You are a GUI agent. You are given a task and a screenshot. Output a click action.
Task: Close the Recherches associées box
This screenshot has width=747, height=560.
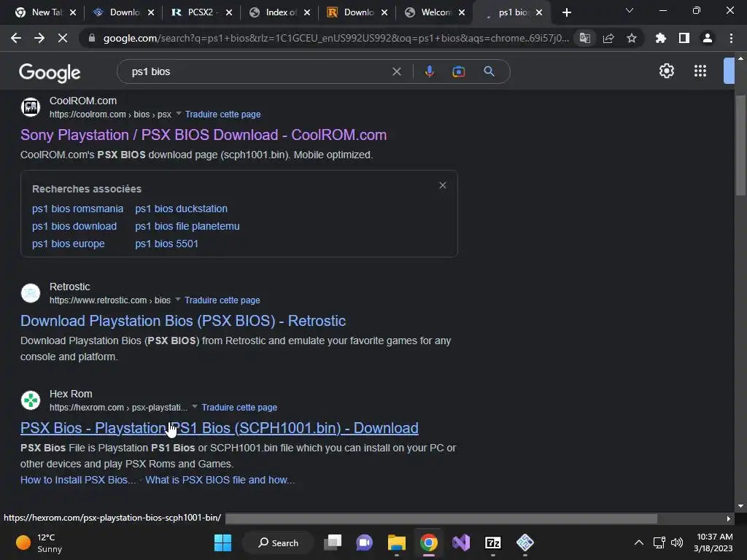(x=443, y=185)
